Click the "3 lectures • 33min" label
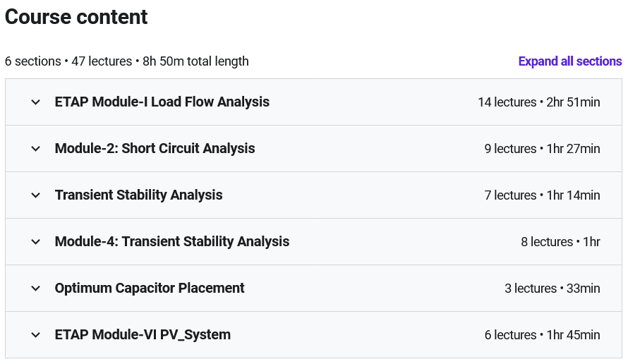The image size is (628, 364). pyautogui.click(x=552, y=289)
